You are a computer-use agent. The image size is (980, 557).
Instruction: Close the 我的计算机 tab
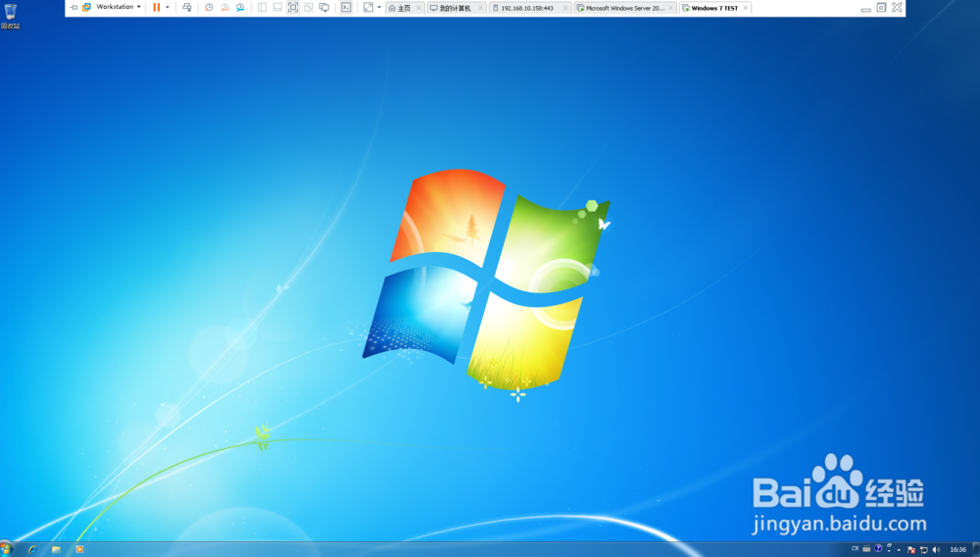click(x=480, y=8)
